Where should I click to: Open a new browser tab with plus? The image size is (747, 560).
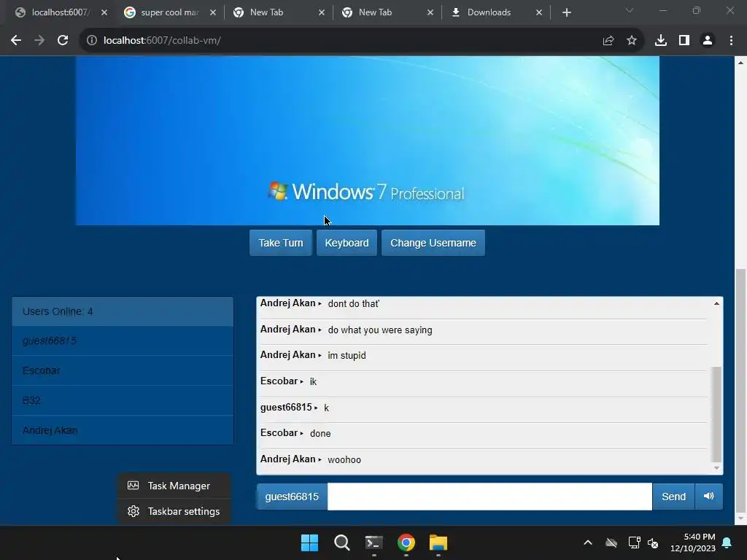click(x=566, y=12)
